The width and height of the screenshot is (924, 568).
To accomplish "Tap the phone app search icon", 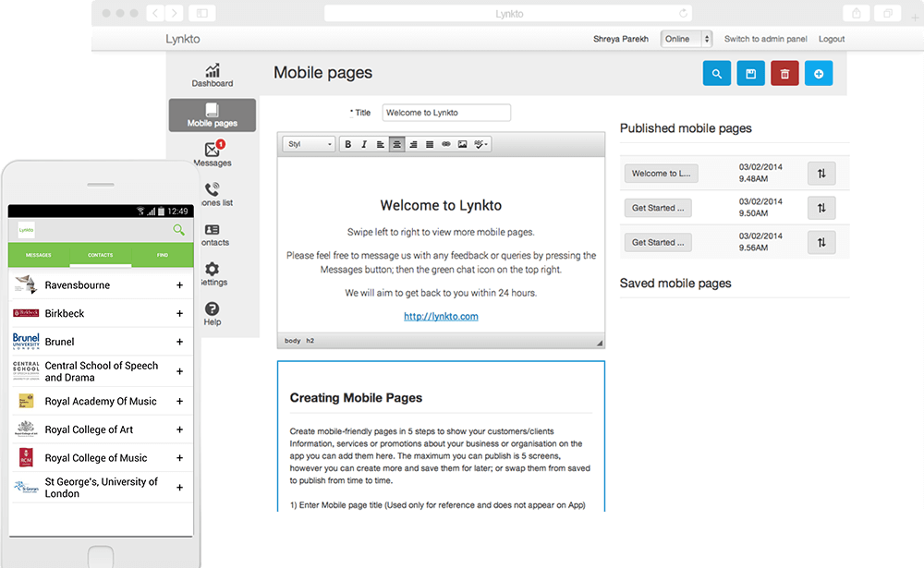I will 178,230.
